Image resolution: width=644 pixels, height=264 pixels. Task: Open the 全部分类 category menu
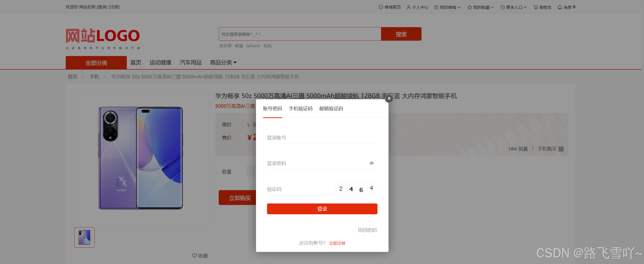pyautogui.click(x=96, y=63)
